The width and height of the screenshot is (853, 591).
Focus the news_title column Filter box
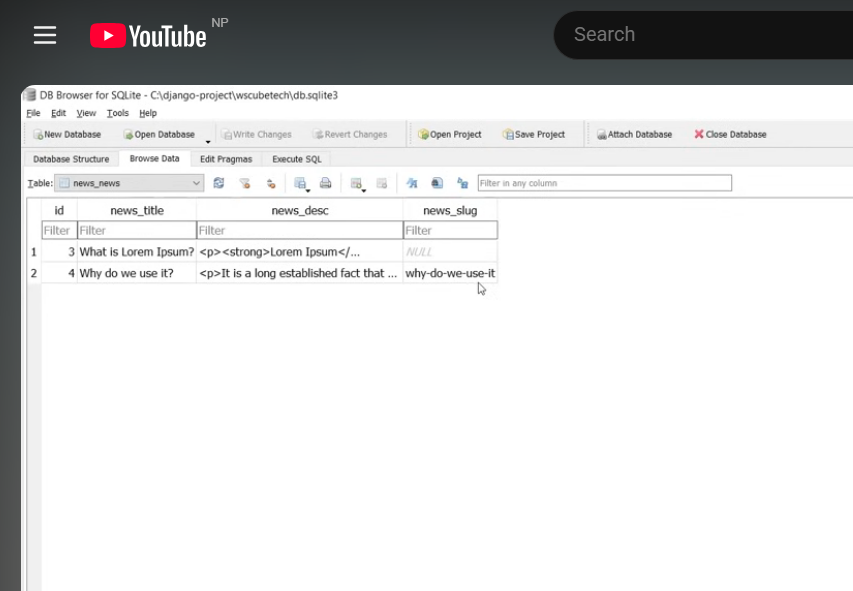[x=137, y=230]
